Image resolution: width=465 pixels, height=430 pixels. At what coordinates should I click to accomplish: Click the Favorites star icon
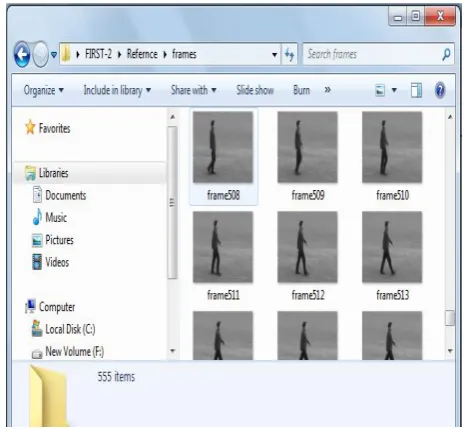(x=30, y=127)
